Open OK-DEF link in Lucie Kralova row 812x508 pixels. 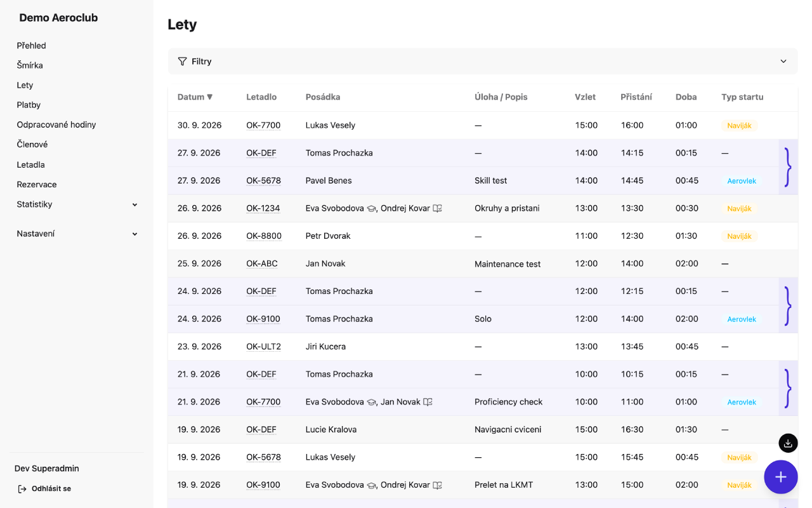click(261, 430)
